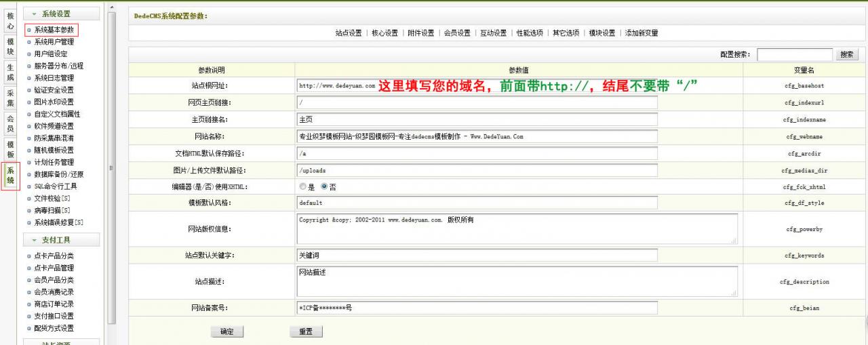Open 点卡产品分类 in the sidebar
Viewport: 868px width, 345px height.
54,256
